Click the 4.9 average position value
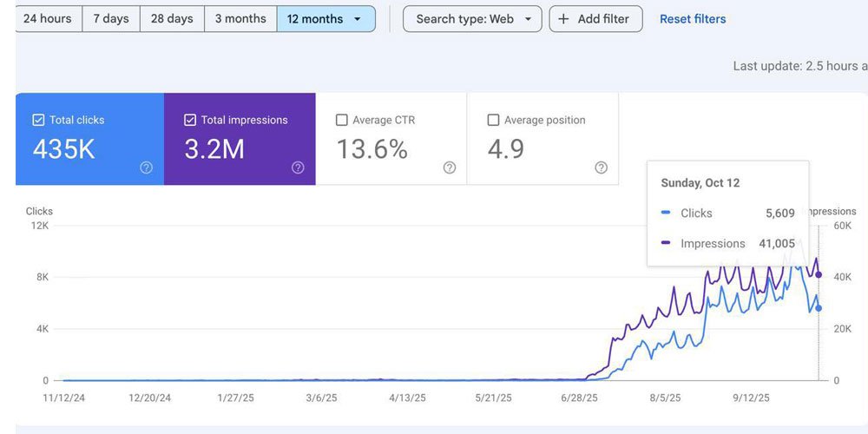This screenshot has height=434, width=868. 505,149
